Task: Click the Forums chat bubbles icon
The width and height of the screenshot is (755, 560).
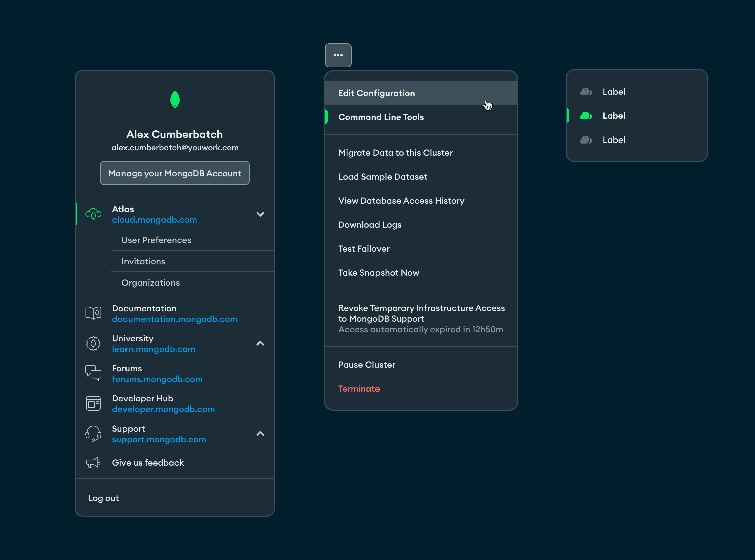Action: [x=93, y=373]
